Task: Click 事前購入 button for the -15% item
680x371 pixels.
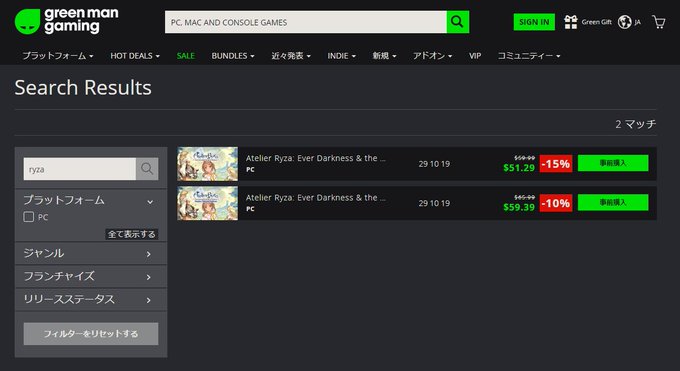Action: pyautogui.click(x=613, y=163)
